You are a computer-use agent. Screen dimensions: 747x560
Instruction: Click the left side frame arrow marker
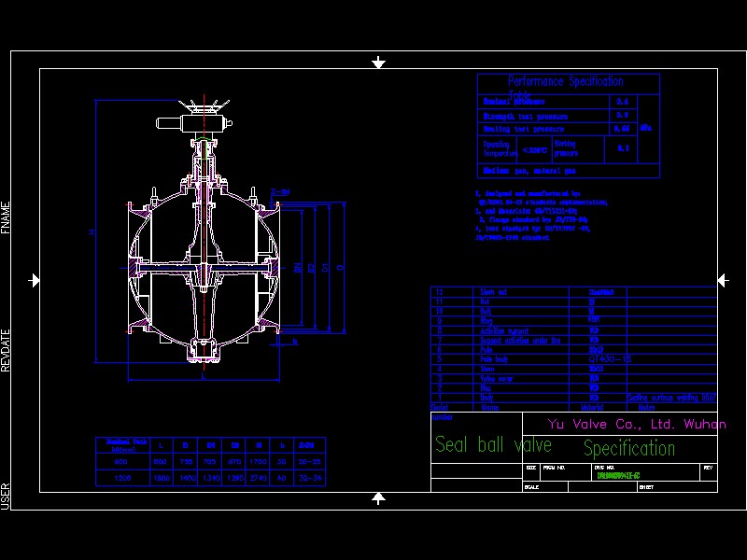(x=34, y=280)
